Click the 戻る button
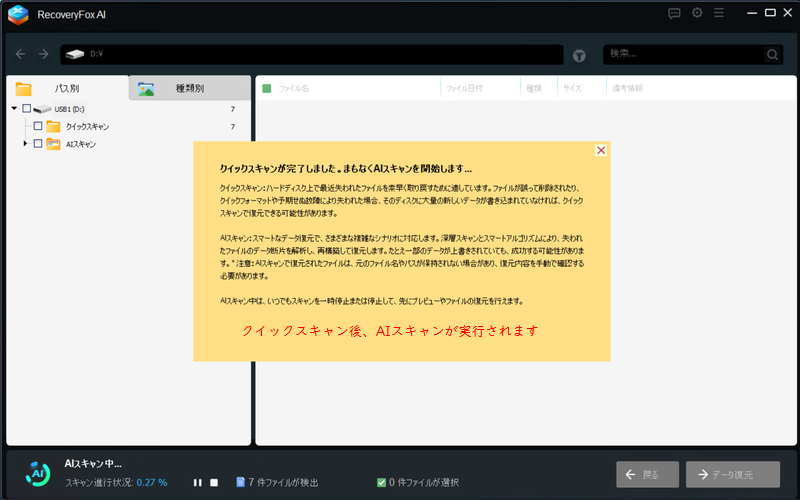 pos(648,474)
